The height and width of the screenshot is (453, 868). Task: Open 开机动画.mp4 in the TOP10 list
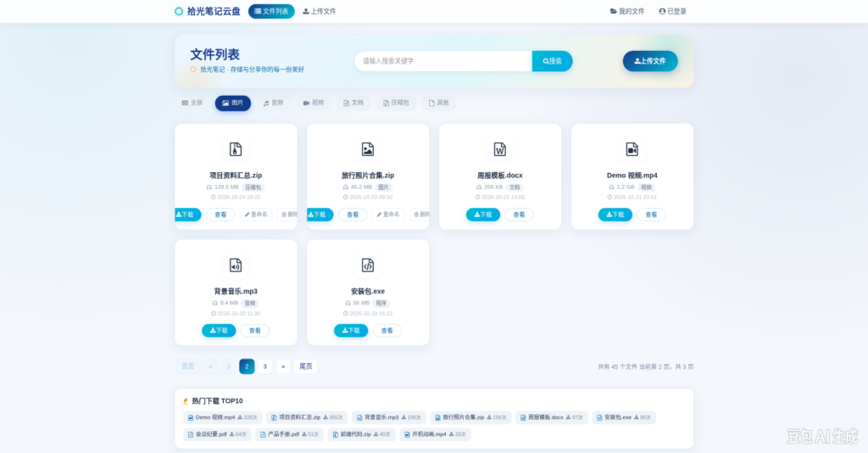coord(435,434)
